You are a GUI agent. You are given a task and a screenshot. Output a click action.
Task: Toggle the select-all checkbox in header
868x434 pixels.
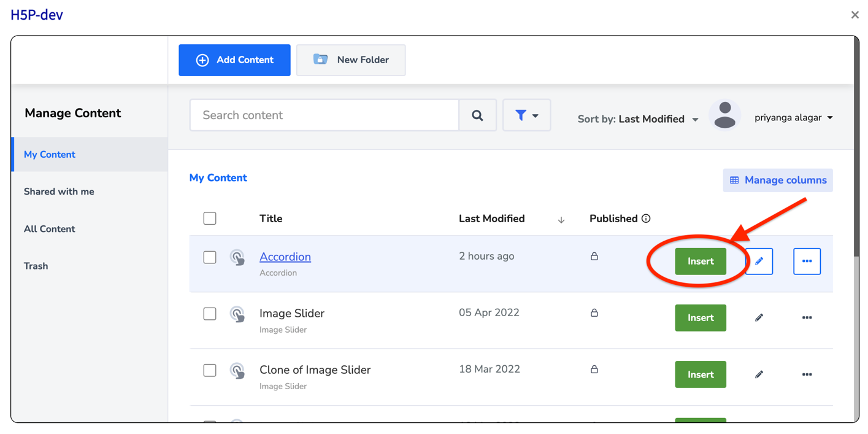point(210,219)
